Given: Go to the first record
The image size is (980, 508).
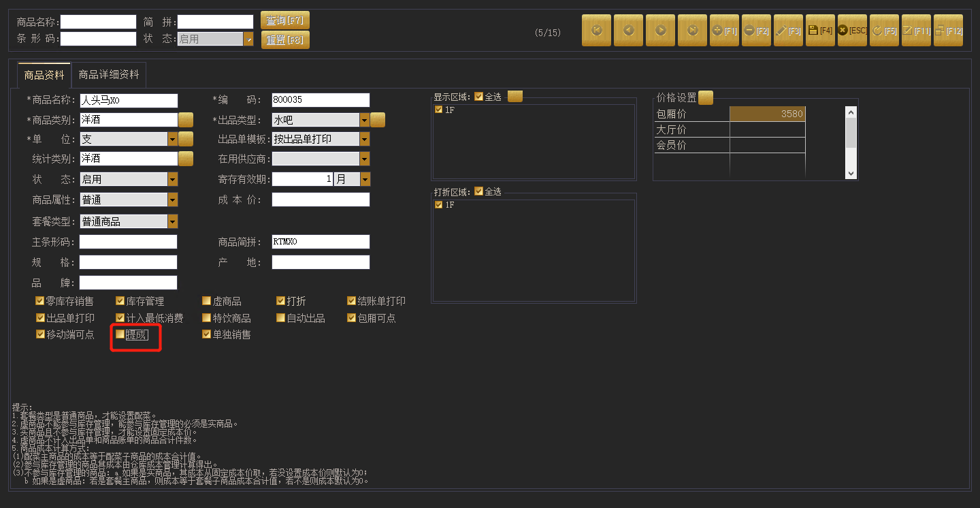Looking at the screenshot, I should coord(597,31).
